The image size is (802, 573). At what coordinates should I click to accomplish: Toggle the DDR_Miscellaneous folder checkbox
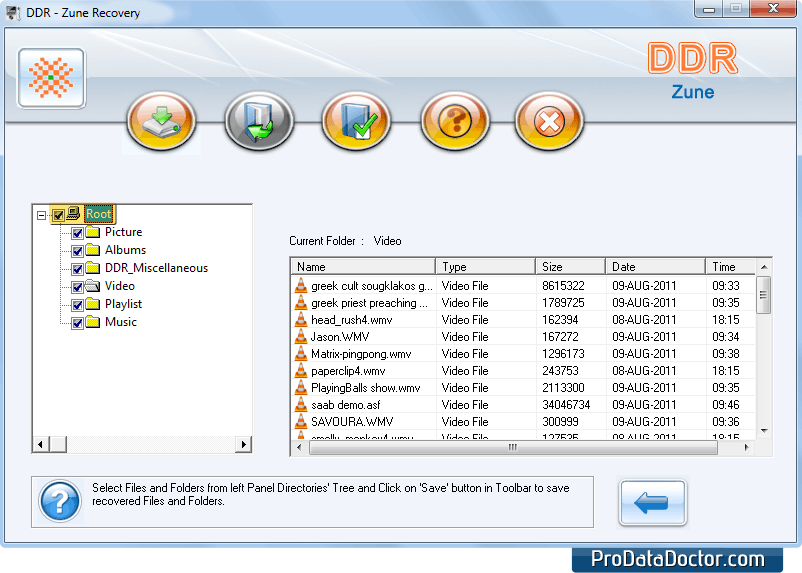point(77,268)
